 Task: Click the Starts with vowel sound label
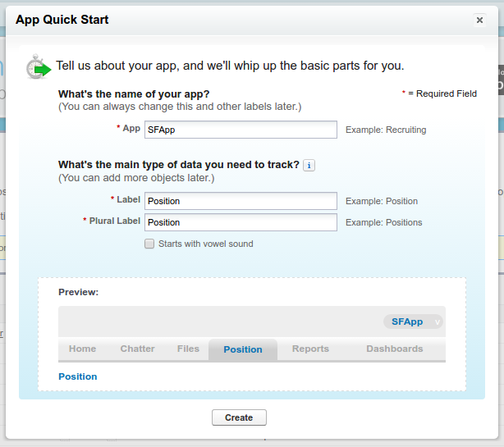tap(205, 244)
